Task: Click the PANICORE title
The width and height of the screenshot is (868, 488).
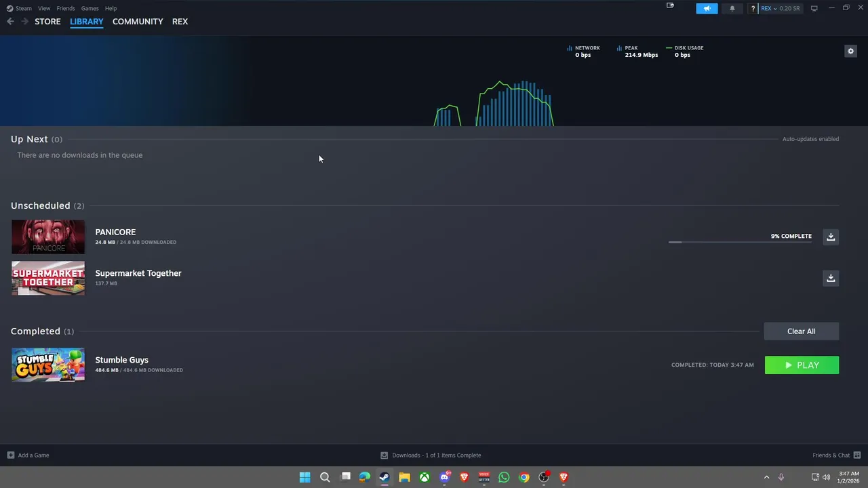Action: click(x=115, y=232)
